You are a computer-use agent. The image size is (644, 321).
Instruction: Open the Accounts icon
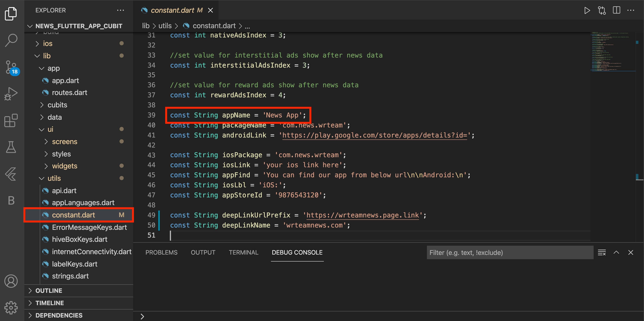pos(11,281)
